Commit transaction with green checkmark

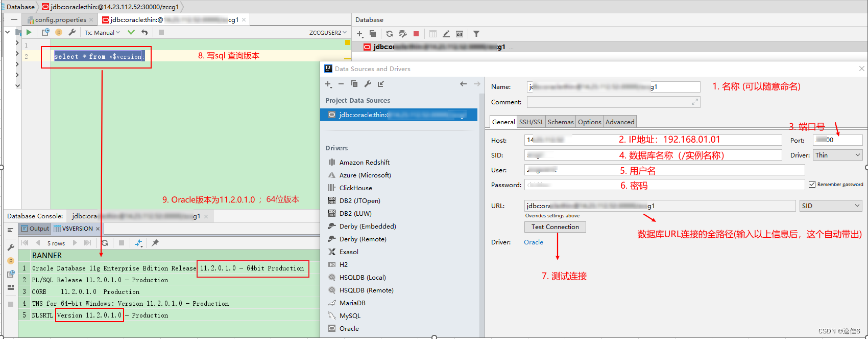click(131, 32)
